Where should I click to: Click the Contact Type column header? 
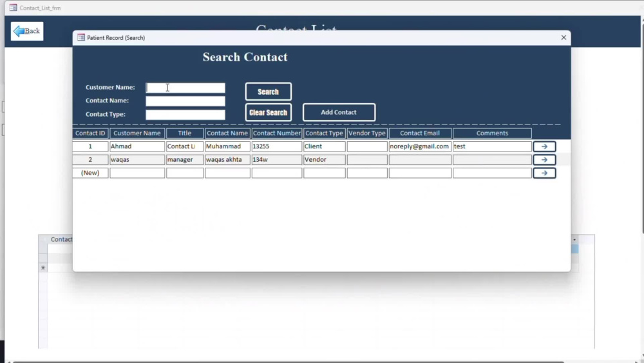(325, 133)
